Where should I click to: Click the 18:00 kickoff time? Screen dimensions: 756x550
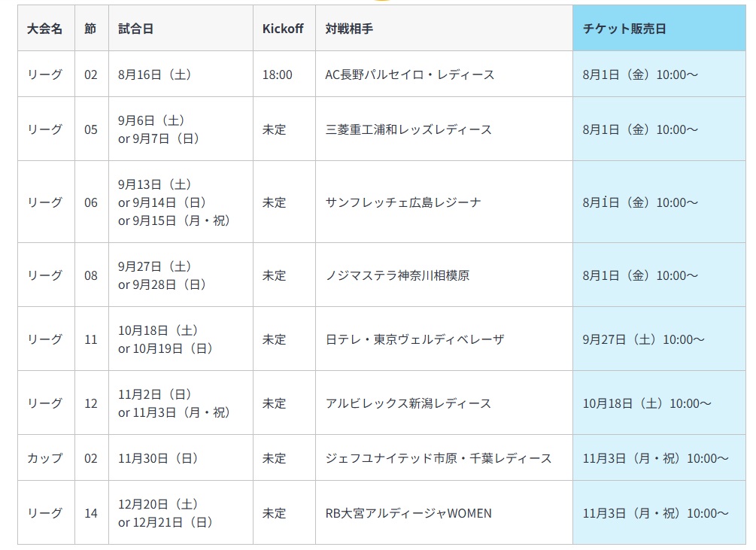pyautogui.click(x=277, y=74)
